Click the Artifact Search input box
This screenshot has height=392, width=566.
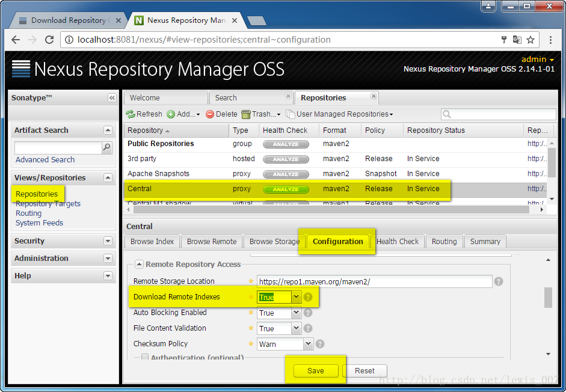58,147
